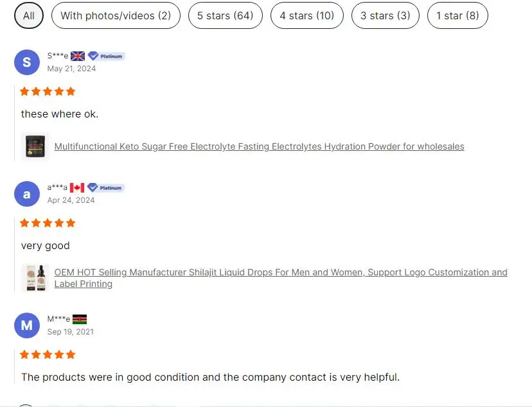Filter by 3 stars reviews
This screenshot has width=532, height=407.
click(x=385, y=15)
